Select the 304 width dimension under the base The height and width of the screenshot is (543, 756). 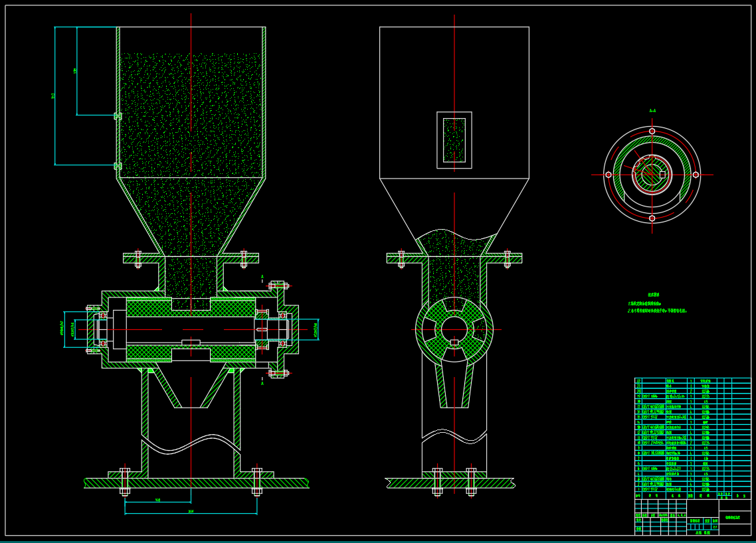191,512
